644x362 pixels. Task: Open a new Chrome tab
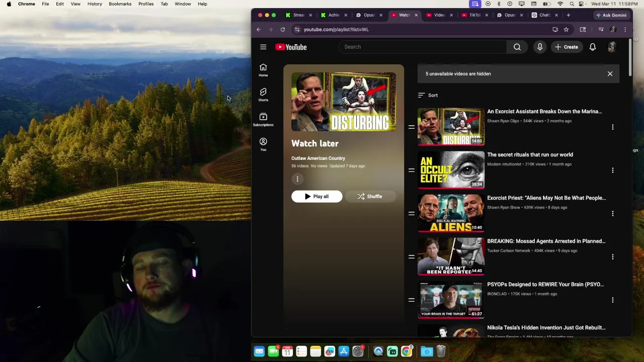[568, 15]
